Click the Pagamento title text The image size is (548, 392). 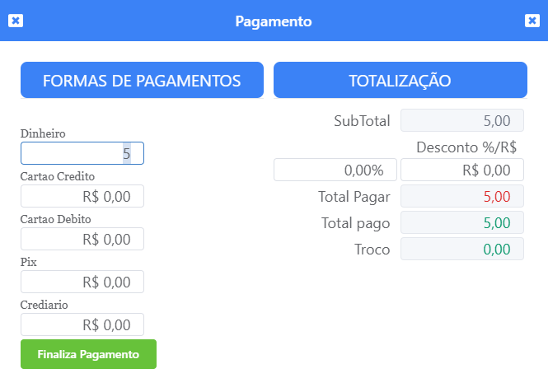coord(274,21)
